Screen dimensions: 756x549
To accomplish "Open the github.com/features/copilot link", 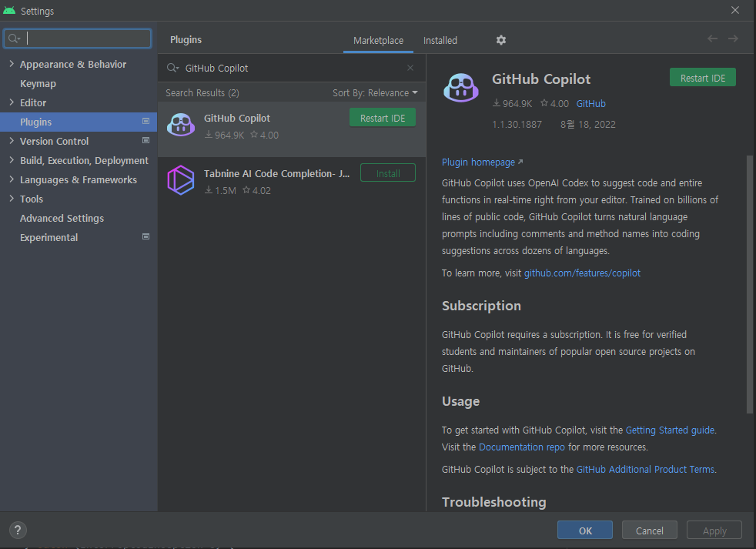I will coord(582,273).
